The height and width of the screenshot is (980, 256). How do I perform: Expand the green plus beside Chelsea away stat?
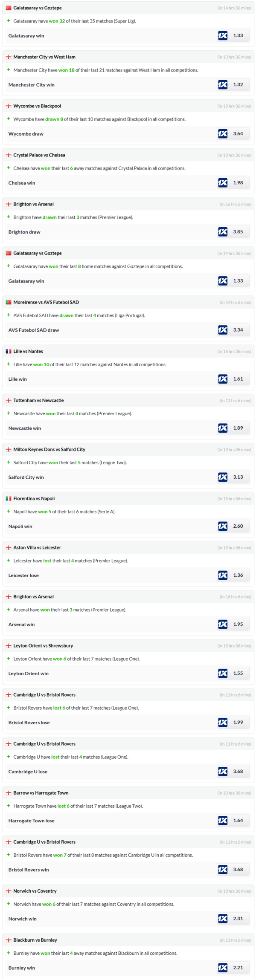click(x=9, y=168)
